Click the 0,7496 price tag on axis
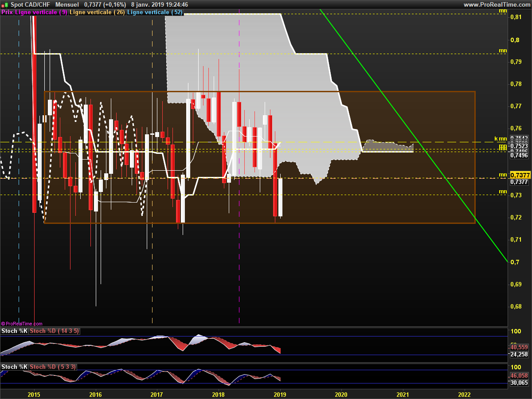 click(x=519, y=155)
